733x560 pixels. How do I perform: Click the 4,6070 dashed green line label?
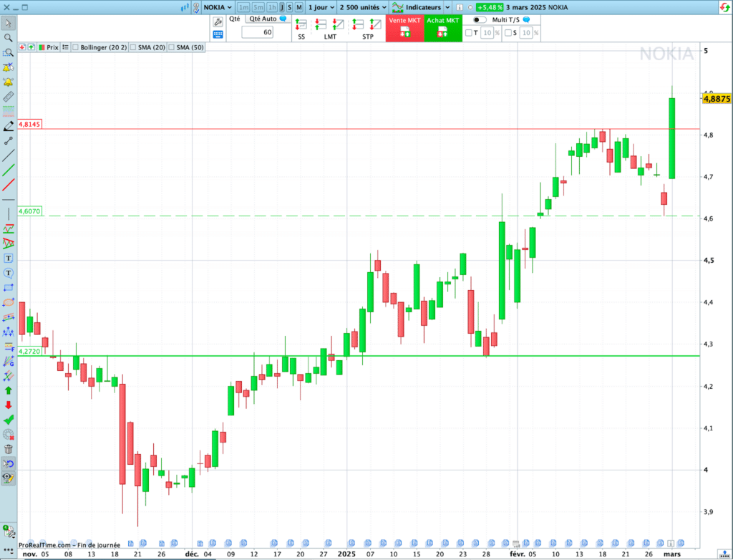(x=29, y=211)
